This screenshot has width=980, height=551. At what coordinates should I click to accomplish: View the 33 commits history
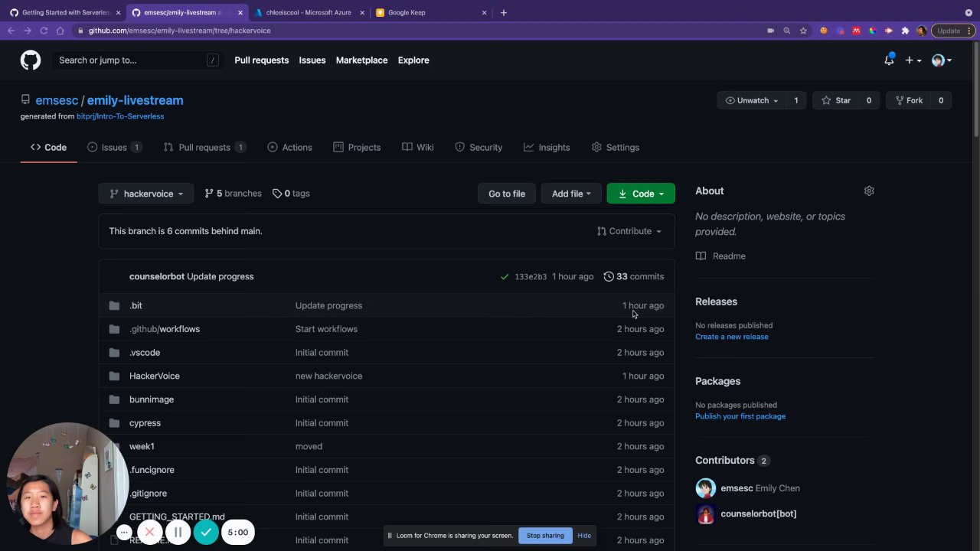pos(633,276)
